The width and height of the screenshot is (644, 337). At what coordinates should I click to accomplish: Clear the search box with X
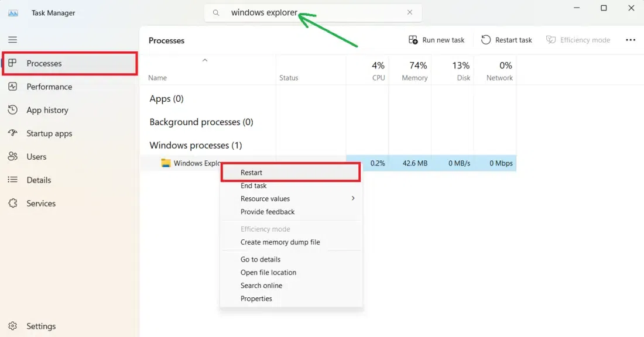[x=409, y=12]
